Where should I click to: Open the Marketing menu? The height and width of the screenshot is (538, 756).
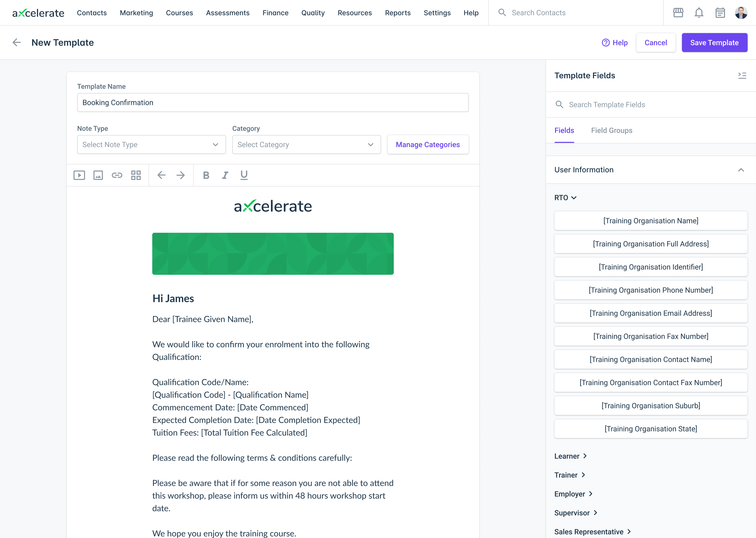pyautogui.click(x=136, y=13)
